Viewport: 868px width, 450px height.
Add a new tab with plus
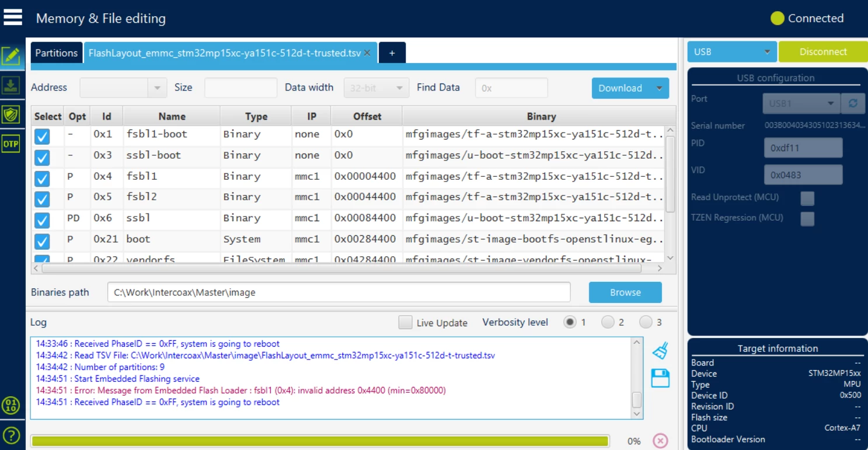click(x=392, y=53)
